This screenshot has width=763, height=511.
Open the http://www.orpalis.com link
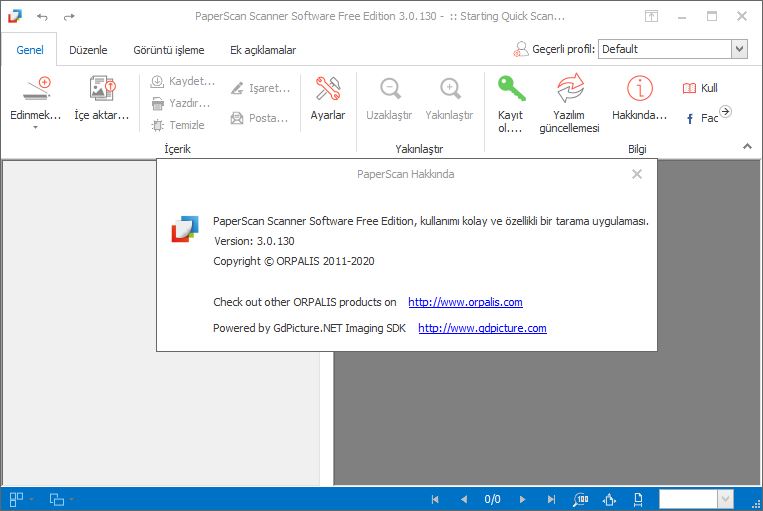465,302
